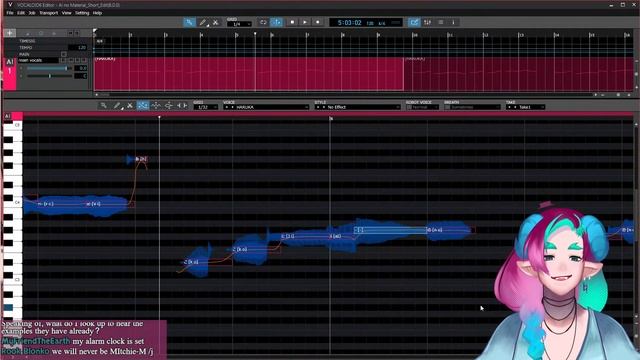The width and height of the screenshot is (640, 360).
Task: Select the first HARUKA part in the track area
Action: pyautogui.click(x=249, y=73)
